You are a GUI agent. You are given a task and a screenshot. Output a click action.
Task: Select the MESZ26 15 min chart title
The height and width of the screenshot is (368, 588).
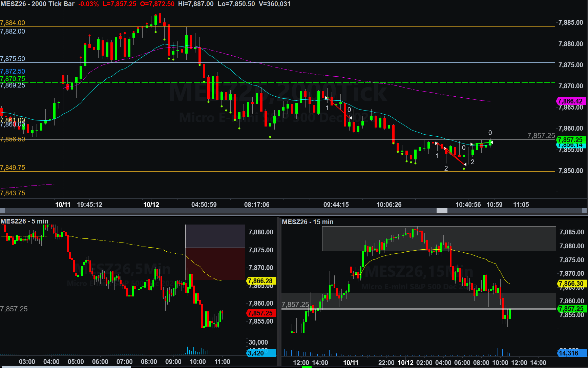308,222
